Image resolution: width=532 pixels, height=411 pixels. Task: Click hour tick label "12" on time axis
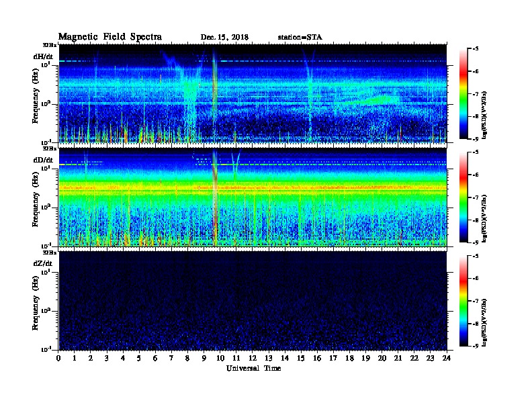[x=253, y=359]
